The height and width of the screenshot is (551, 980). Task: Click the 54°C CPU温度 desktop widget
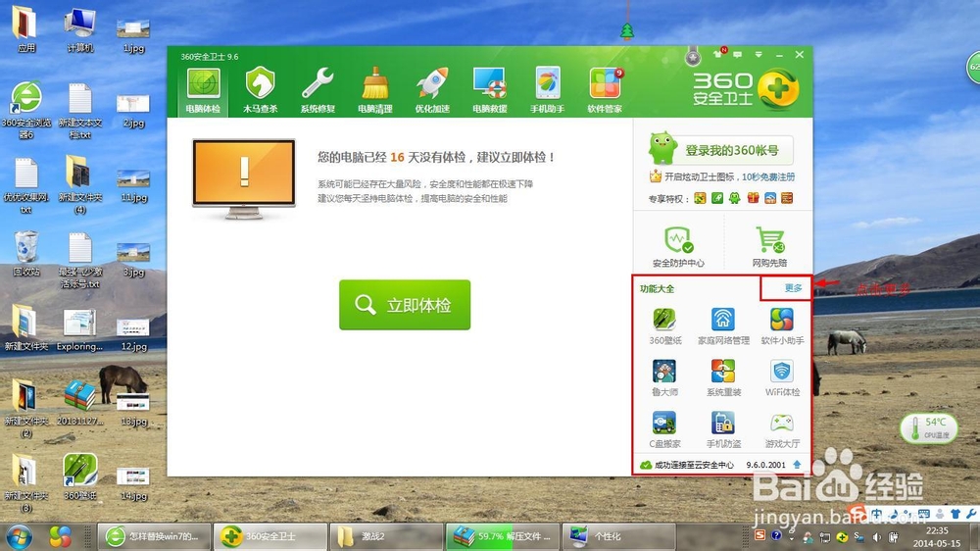(929, 428)
